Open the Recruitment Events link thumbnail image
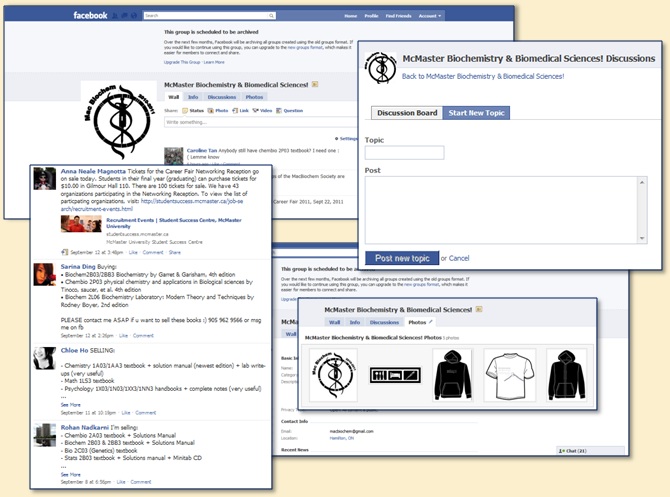Viewport: 670px width, 497px height. point(81,224)
